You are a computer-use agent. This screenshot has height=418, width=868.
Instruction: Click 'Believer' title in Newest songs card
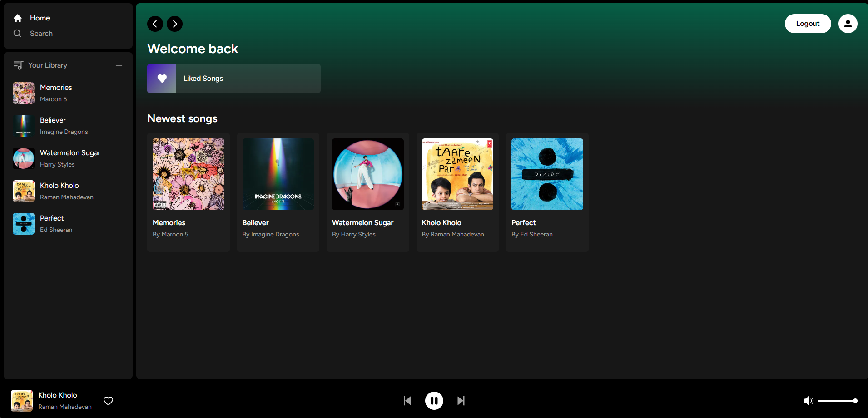[256, 223]
